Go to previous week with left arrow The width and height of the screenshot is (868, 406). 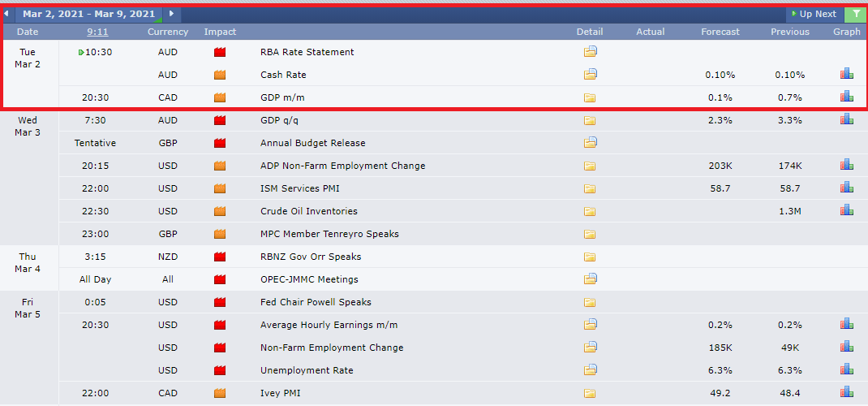[6, 13]
